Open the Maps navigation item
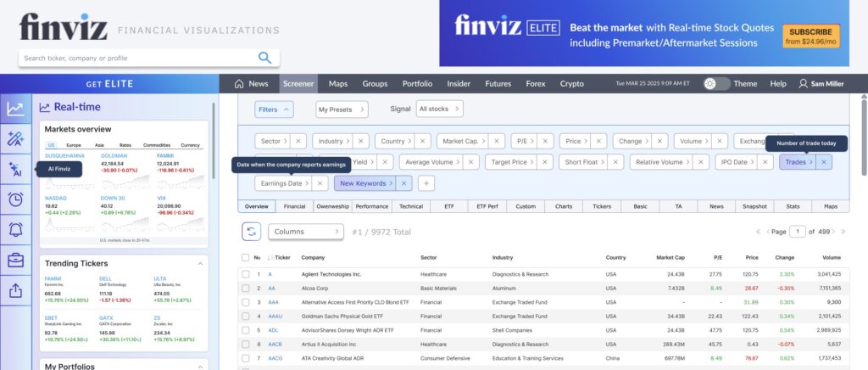Screen dimensions: 868x370 click(x=338, y=84)
